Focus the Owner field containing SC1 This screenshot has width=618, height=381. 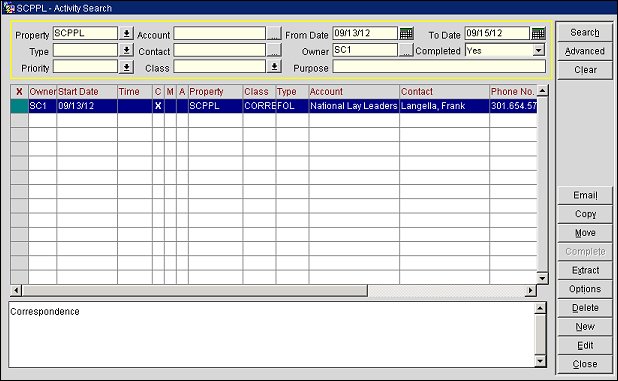365,50
